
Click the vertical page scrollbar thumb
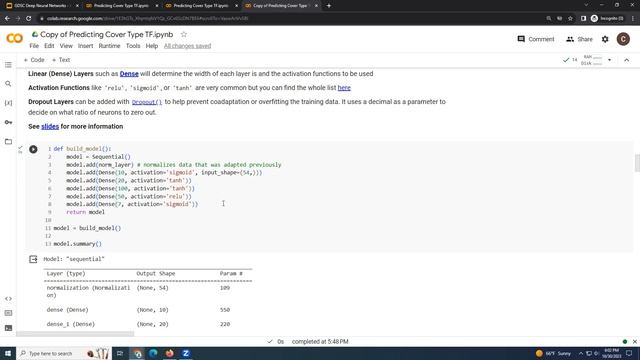pyautogui.click(x=637, y=163)
